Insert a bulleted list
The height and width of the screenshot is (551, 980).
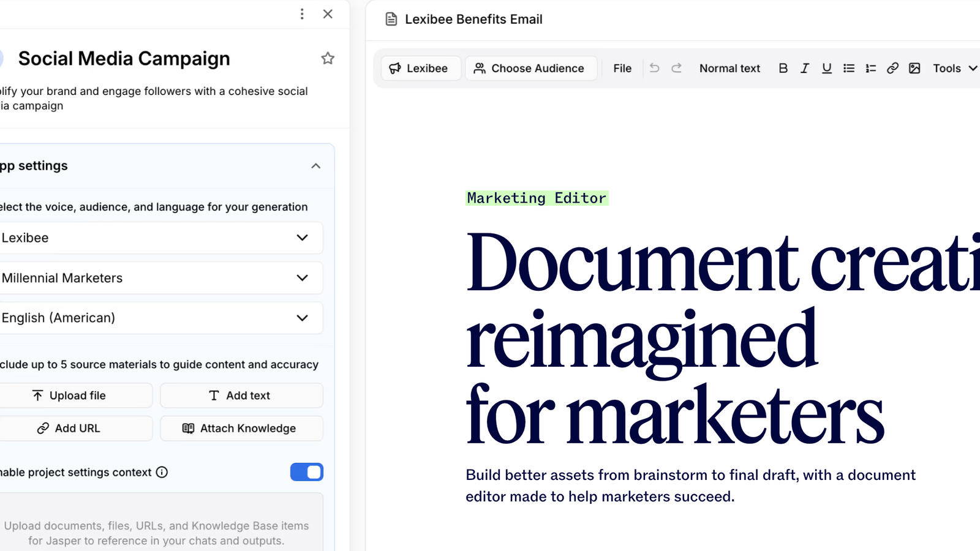tap(849, 68)
